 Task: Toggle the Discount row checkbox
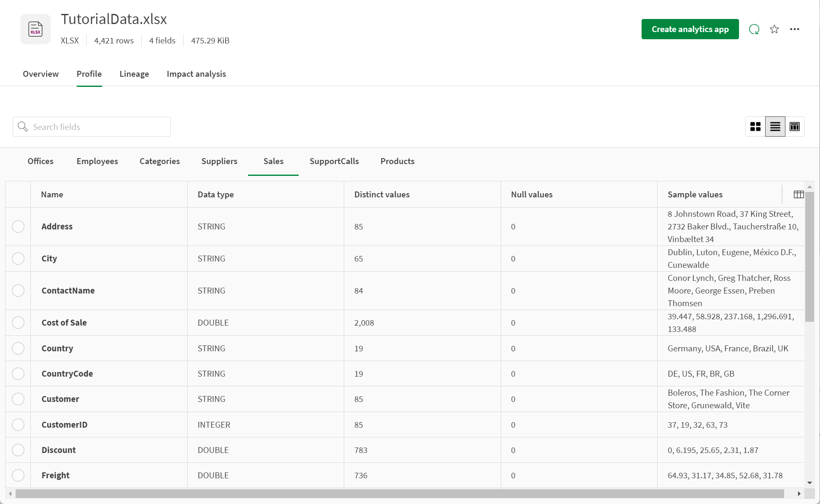tap(18, 450)
